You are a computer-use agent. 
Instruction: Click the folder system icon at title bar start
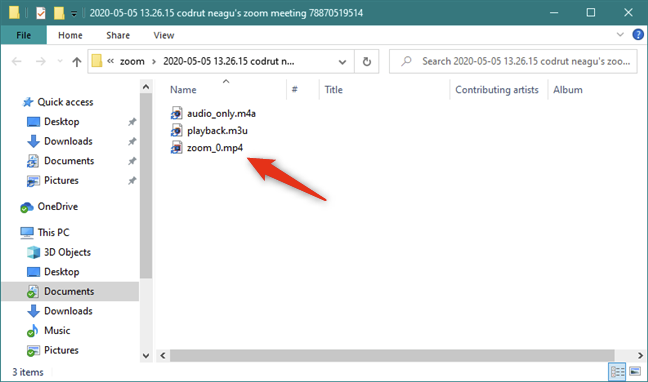14,13
